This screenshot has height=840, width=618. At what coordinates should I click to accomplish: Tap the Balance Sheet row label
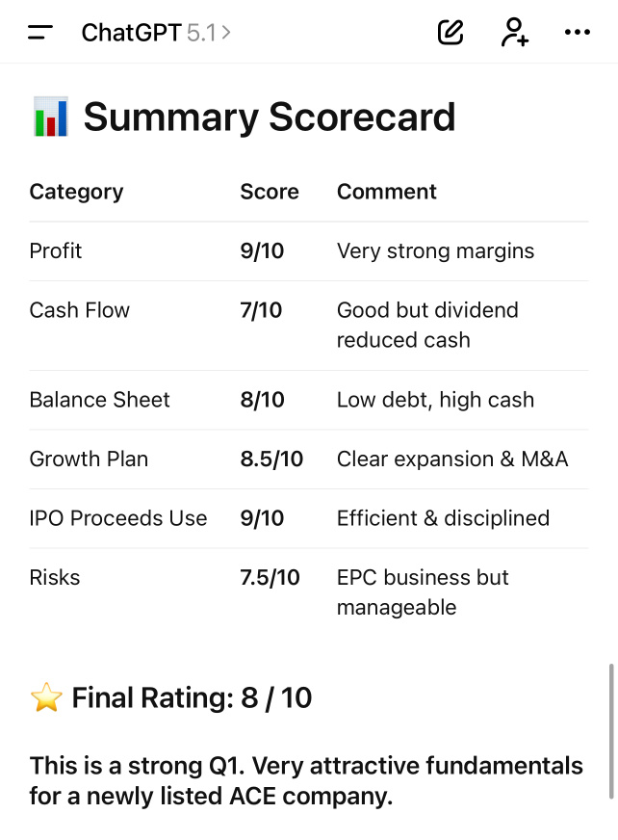[x=99, y=400]
